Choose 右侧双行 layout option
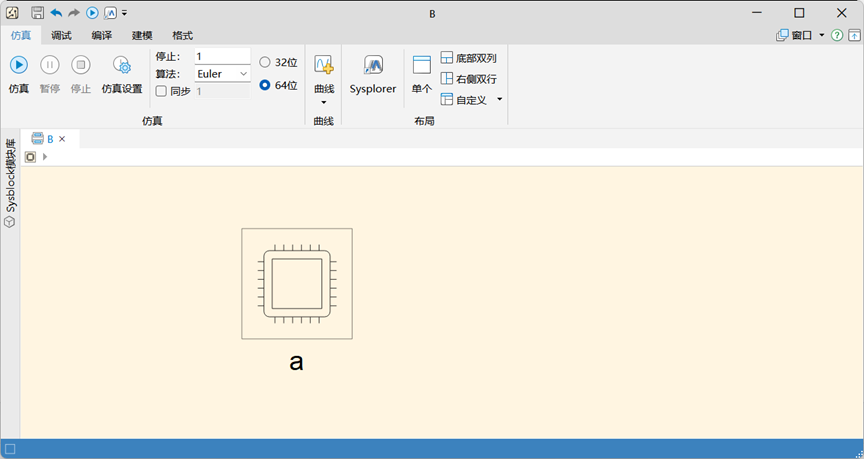 coord(468,79)
